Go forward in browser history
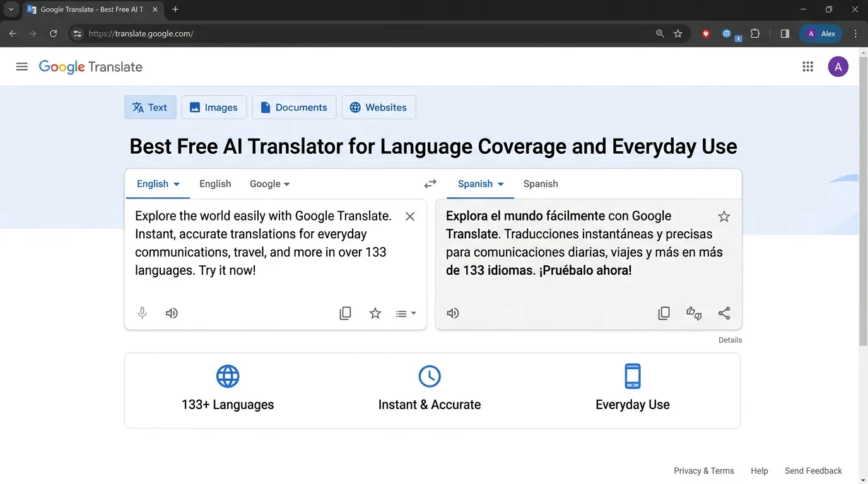The image size is (868, 484). pos(33,33)
